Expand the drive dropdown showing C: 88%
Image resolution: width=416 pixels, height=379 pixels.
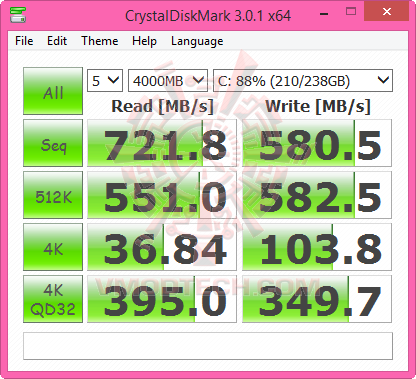(303, 80)
